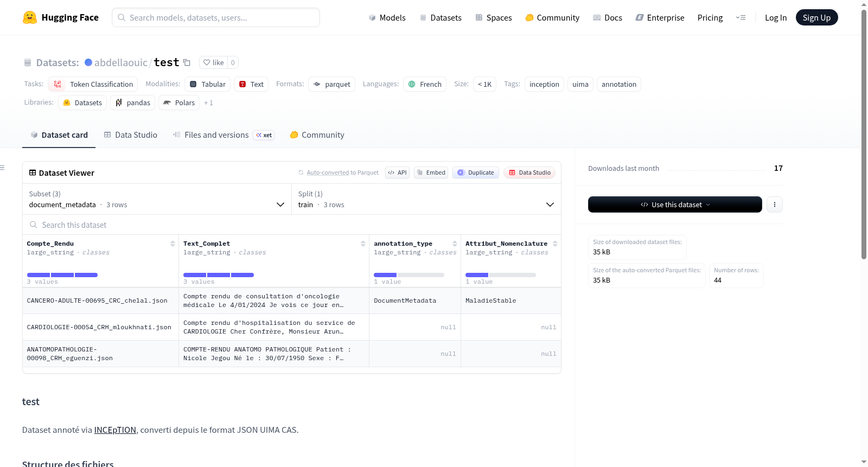Screen dimensions: 868x467
Task: Expand the Subset document_metadata dropdown
Action: (x=157, y=199)
